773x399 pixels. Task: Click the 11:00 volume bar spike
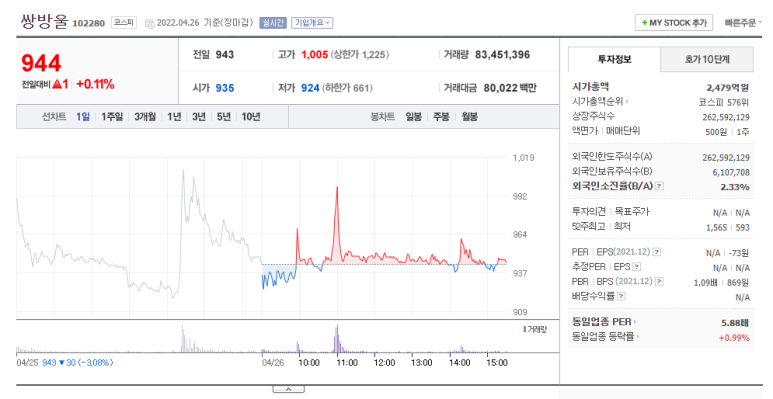pyautogui.click(x=337, y=338)
